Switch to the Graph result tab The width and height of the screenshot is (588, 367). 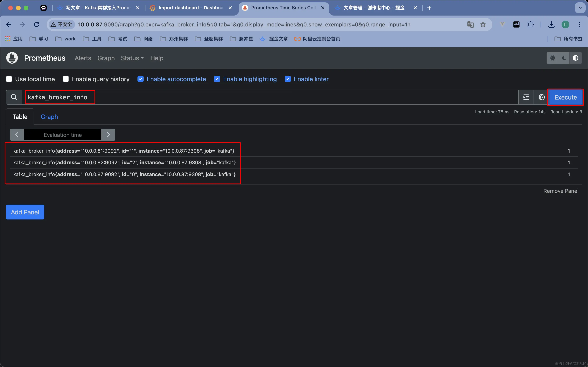tap(49, 117)
